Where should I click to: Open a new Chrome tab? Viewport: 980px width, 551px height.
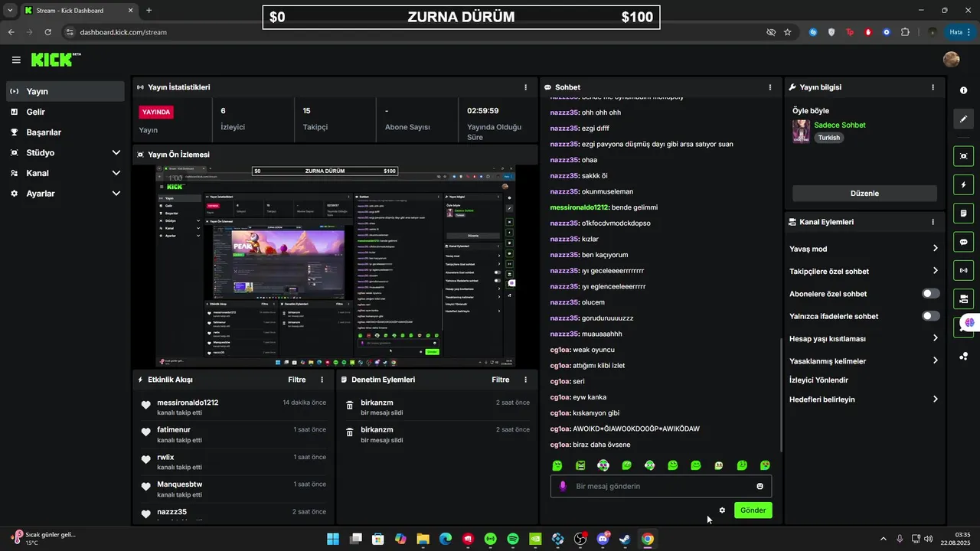149,11
